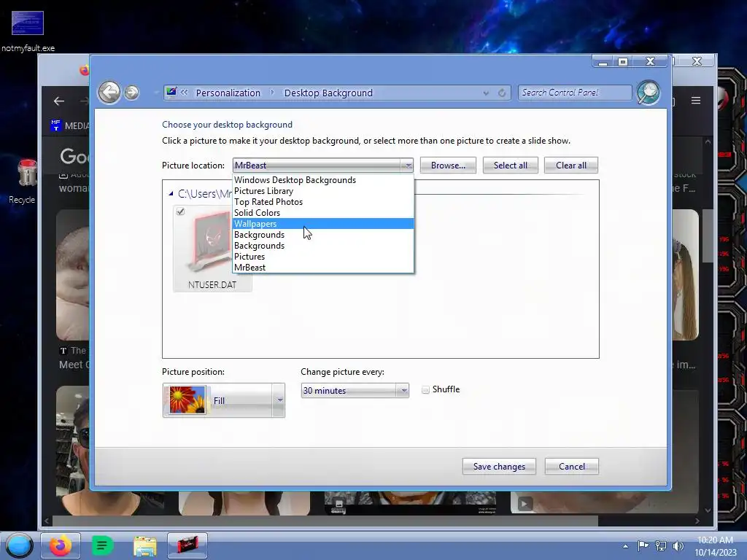
Task: Pick Top Rated Photos option
Action: click(x=323, y=202)
